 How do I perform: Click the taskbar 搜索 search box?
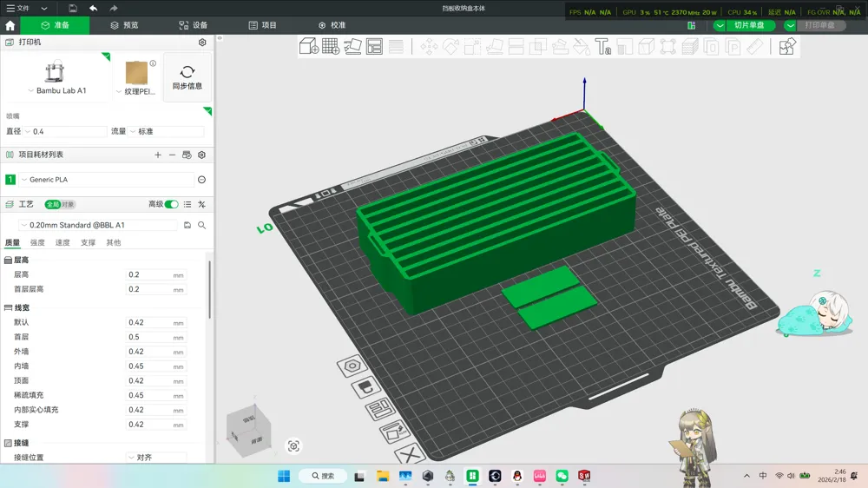[323, 477]
